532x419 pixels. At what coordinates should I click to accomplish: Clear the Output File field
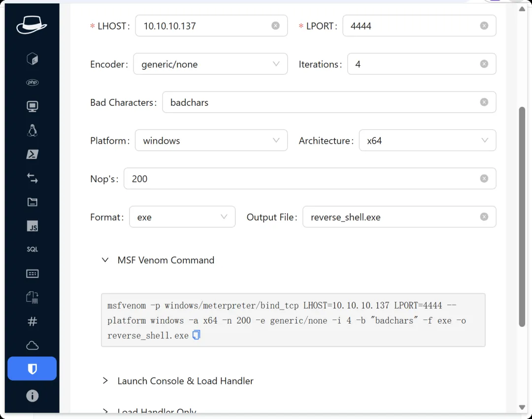484,217
